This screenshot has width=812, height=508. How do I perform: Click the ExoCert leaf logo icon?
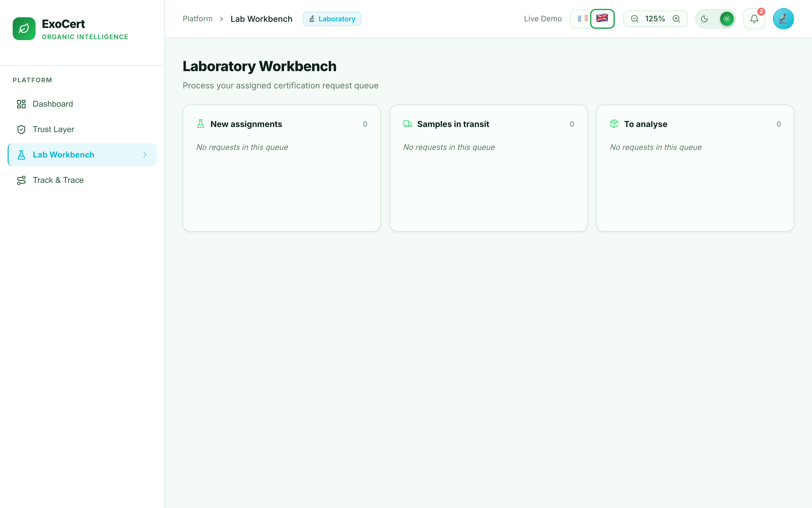(24, 28)
